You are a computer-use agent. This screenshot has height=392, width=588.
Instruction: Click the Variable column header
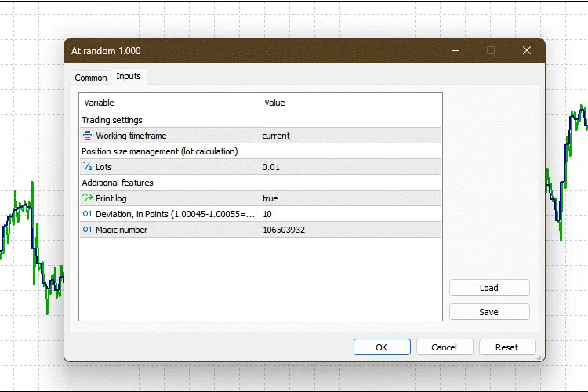169,103
